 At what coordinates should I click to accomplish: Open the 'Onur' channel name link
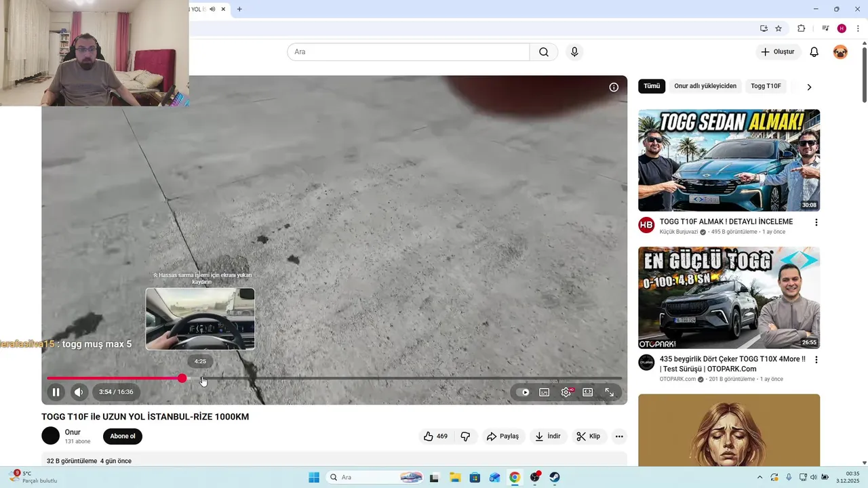(73, 432)
